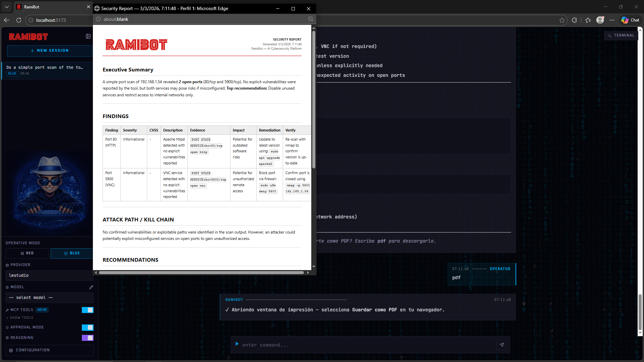Open the tab actions menu chevron
Image resolution: width=644 pixels, height=362 pixels.
point(7,7)
